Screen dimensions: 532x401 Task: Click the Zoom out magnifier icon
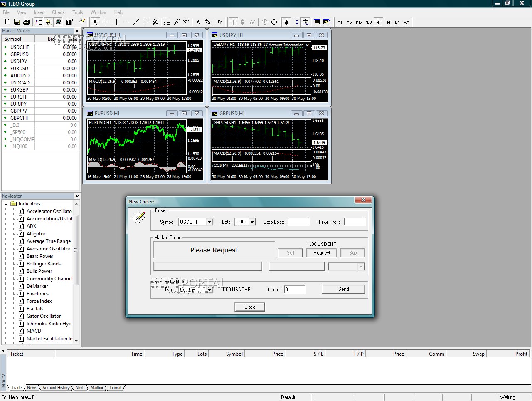point(274,22)
